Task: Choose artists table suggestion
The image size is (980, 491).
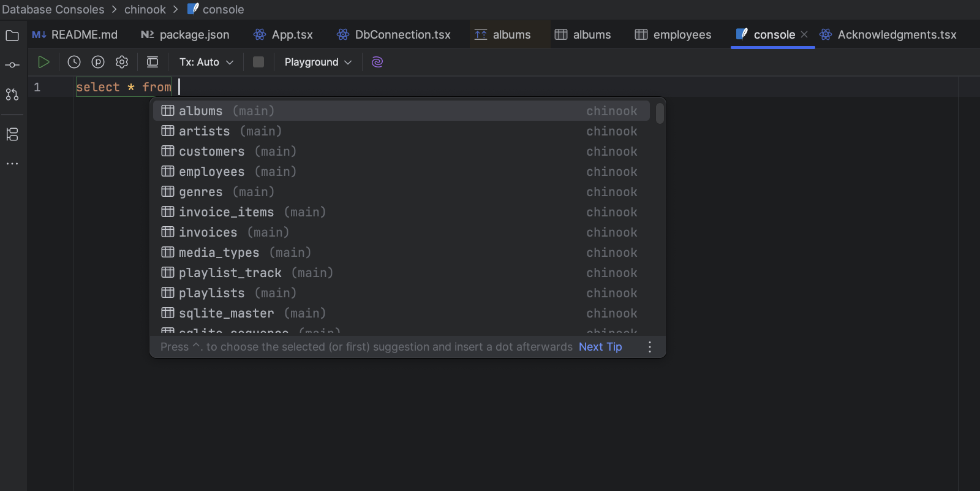Action: click(401, 131)
